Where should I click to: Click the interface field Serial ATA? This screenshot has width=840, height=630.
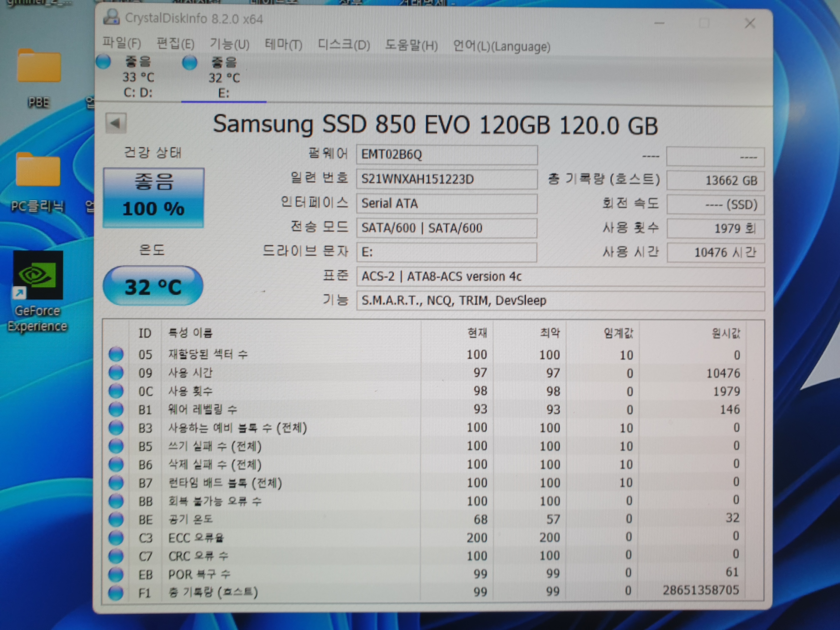[x=447, y=204]
